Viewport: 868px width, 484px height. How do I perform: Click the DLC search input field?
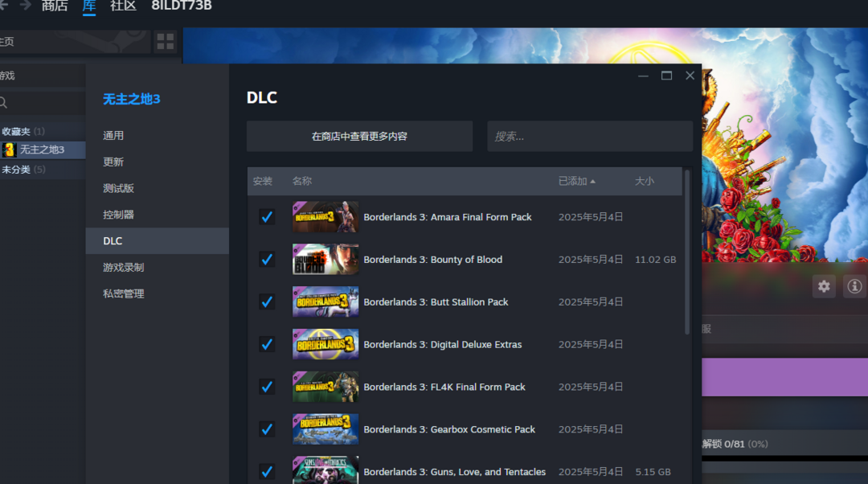[x=590, y=136]
